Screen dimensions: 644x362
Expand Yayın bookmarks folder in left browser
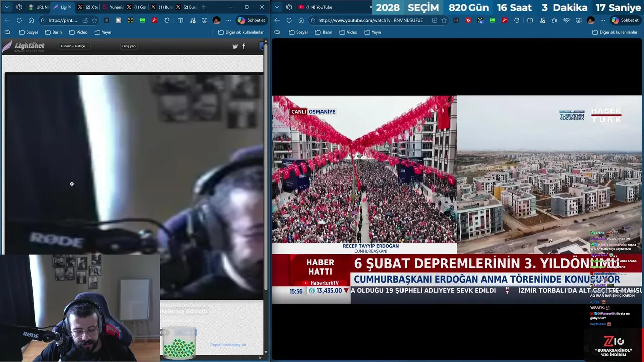[103, 32]
